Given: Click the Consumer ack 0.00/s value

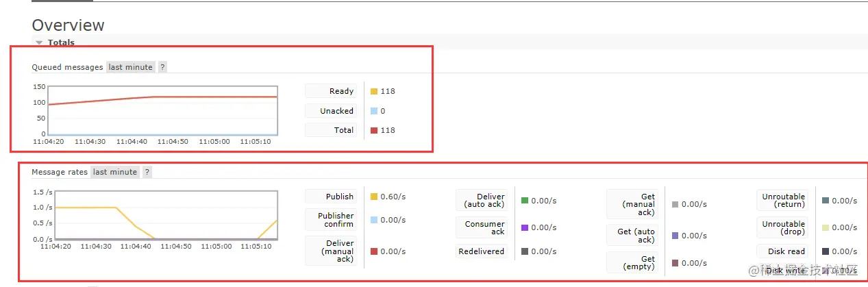Looking at the screenshot, I should point(544,227).
